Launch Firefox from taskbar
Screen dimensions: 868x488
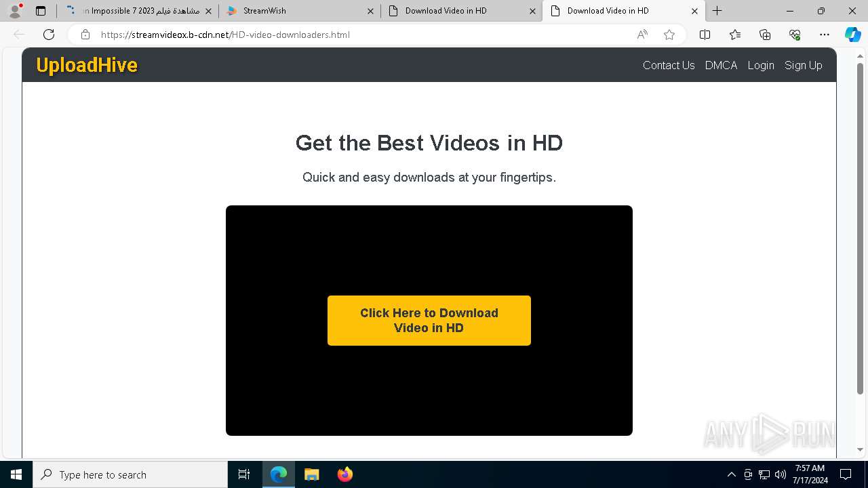[x=344, y=474]
